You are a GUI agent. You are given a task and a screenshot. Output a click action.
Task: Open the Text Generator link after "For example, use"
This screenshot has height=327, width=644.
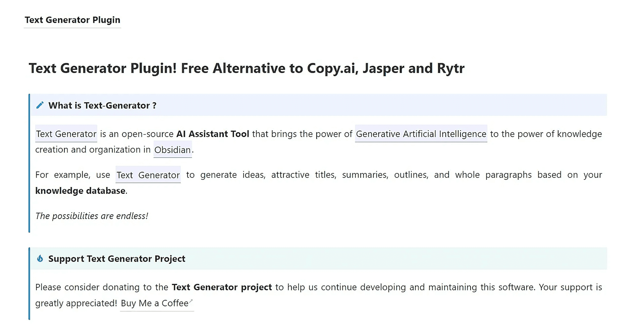148,175
